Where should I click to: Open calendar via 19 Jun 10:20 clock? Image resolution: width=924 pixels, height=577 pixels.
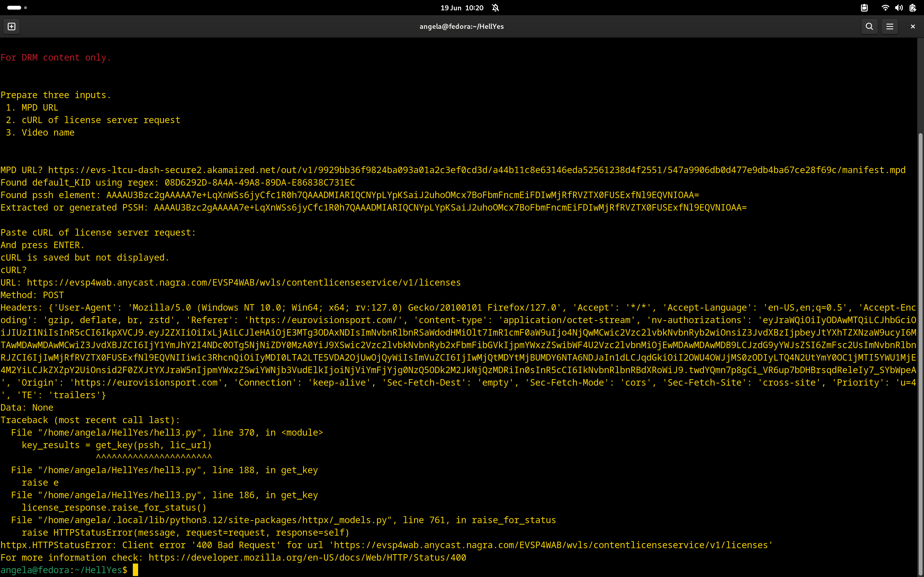pyautogui.click(x=462, y=8)
